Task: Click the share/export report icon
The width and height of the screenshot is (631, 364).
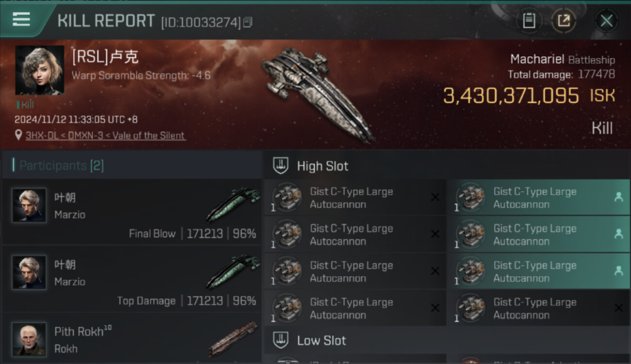Action: 564,21
